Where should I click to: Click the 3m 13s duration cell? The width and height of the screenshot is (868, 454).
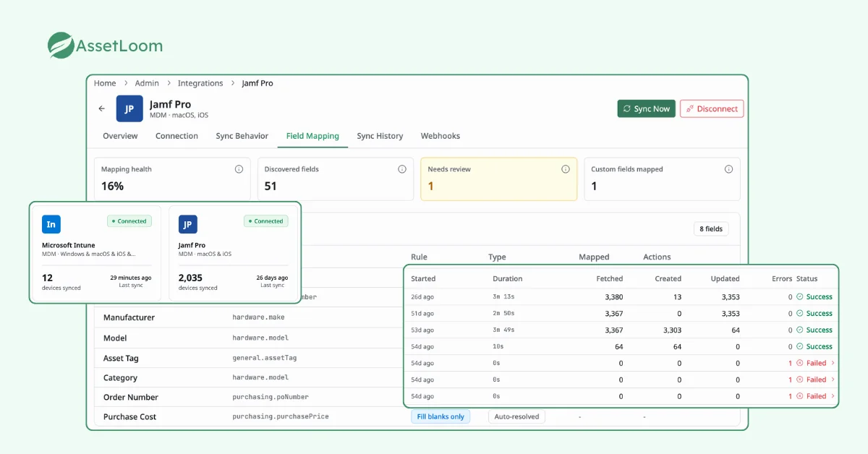pos(504,297)
